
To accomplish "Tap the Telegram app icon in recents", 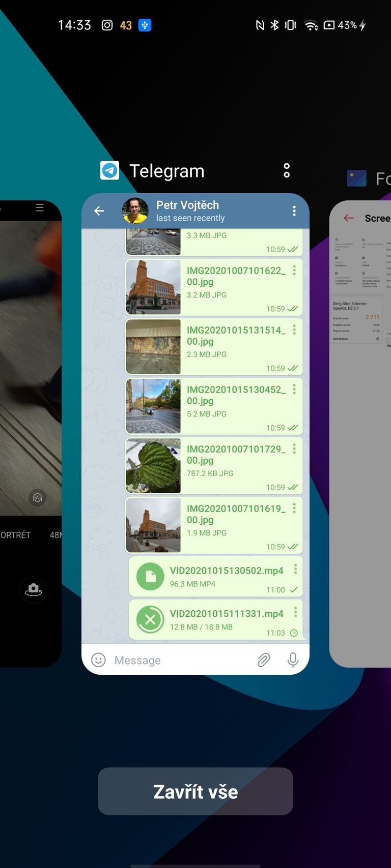I will [109, 171].
